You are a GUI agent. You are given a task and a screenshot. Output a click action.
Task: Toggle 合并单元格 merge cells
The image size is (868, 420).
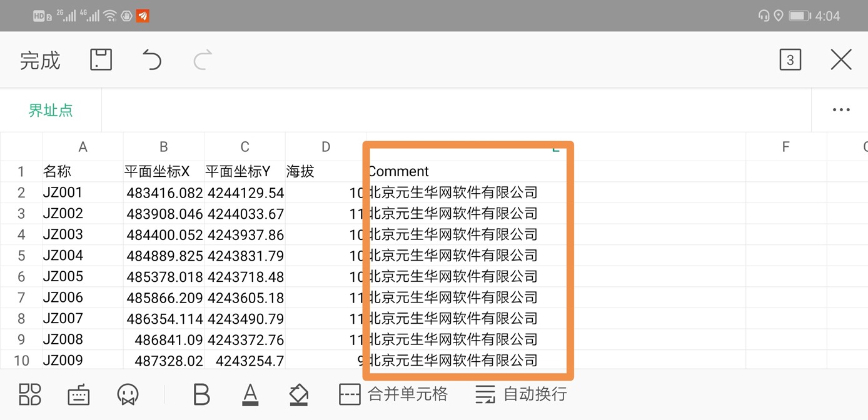click(393, 394)
